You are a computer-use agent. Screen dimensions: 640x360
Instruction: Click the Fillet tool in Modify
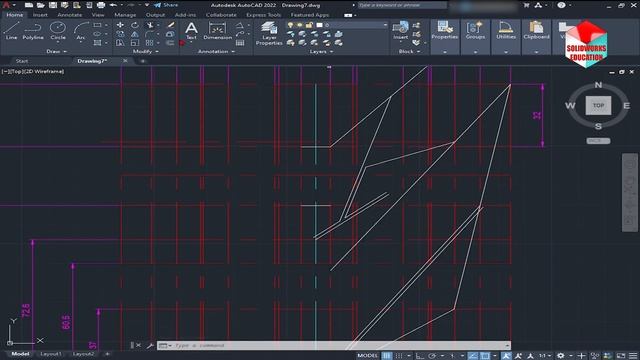coord(149,34)
